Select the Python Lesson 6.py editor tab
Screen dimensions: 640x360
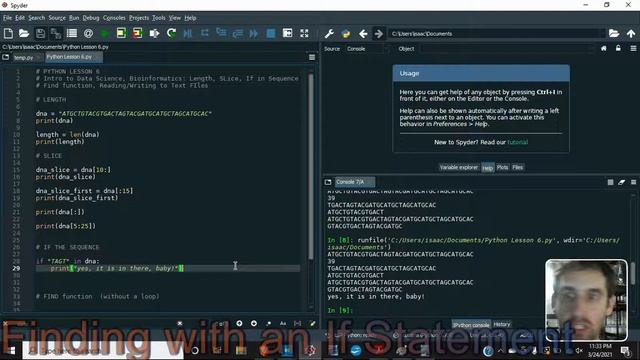tap(73, 57)
